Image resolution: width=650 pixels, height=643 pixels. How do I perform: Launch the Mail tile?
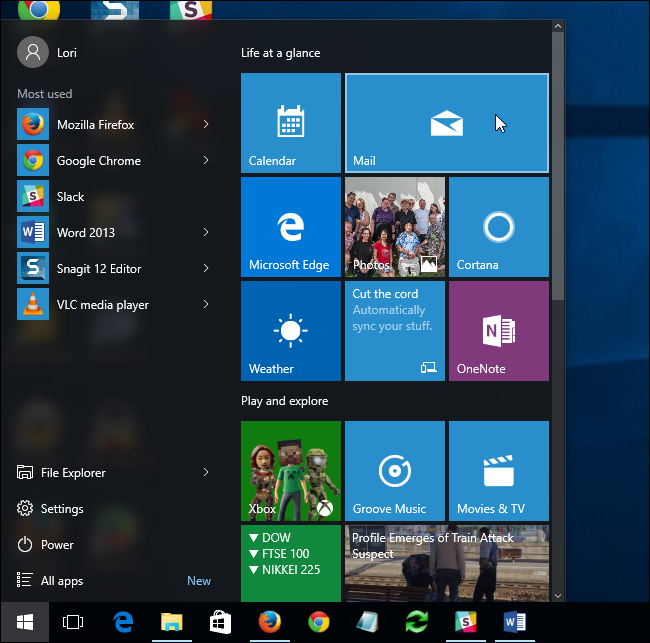446,123
